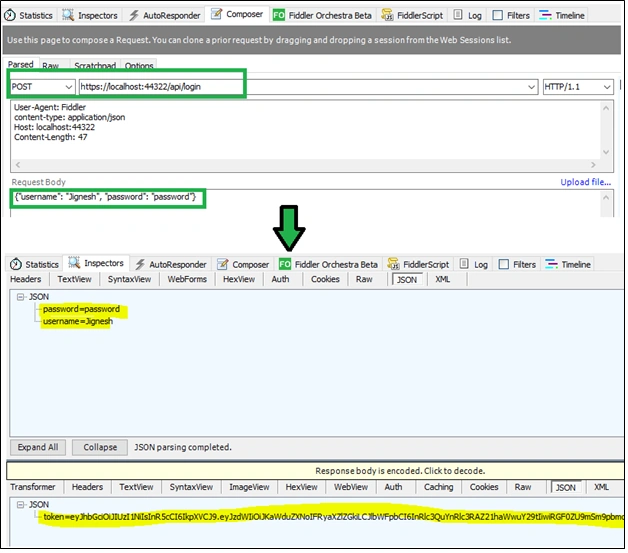Click inside the request headers text area
This screenshot has width=628, height=553.
[x=304, y=130]
